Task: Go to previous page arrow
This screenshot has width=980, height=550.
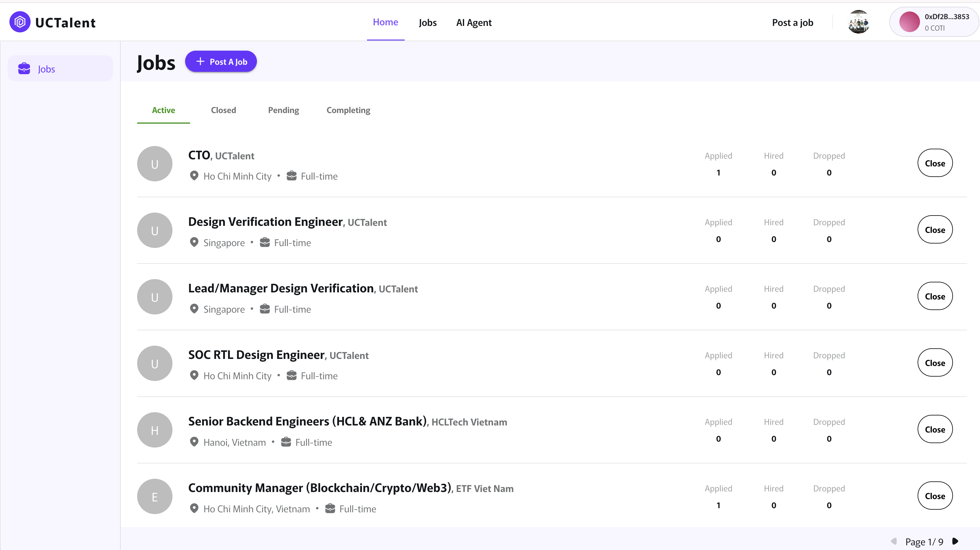Action: pyautogui.click(x=894, y=541)
